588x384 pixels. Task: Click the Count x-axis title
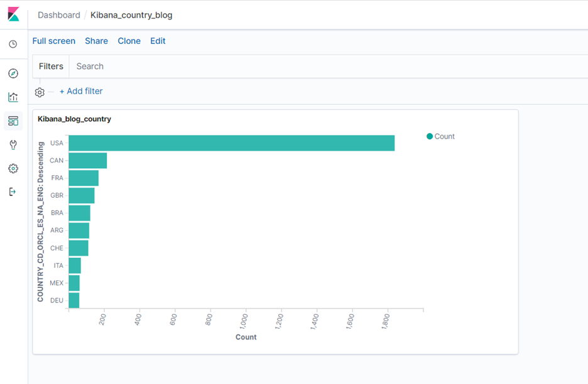click(246, 337)
